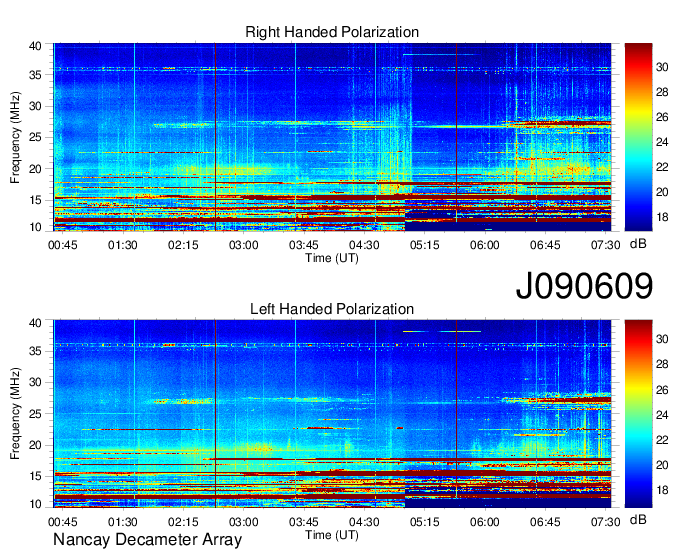Click the 04:30 time tick under Left Handed plot
680x552 pixels.
point(364,522)
